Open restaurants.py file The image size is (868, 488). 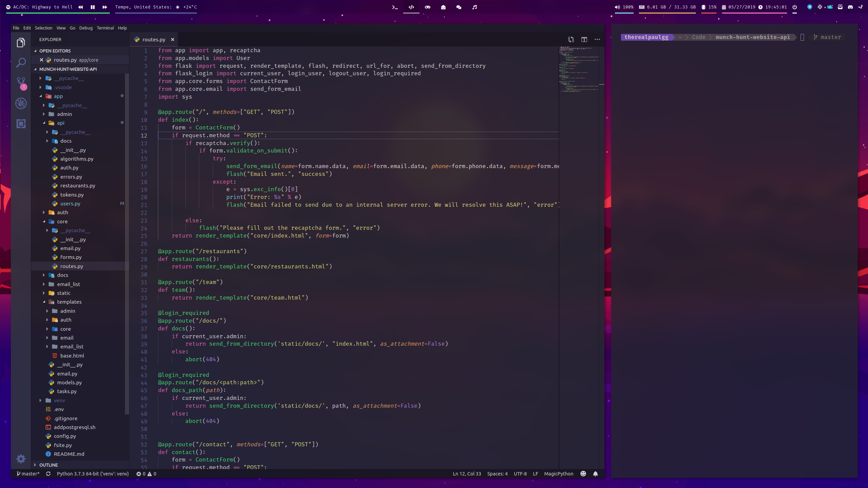78,186
